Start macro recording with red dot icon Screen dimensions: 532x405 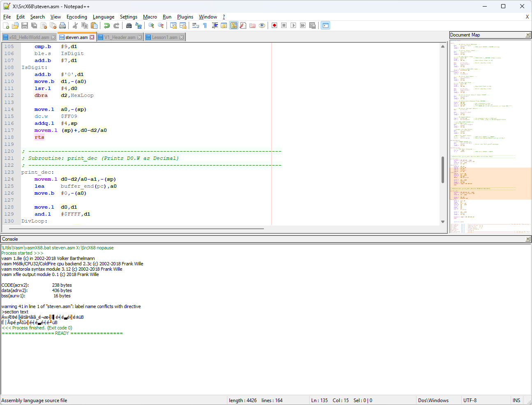[274, 25]
